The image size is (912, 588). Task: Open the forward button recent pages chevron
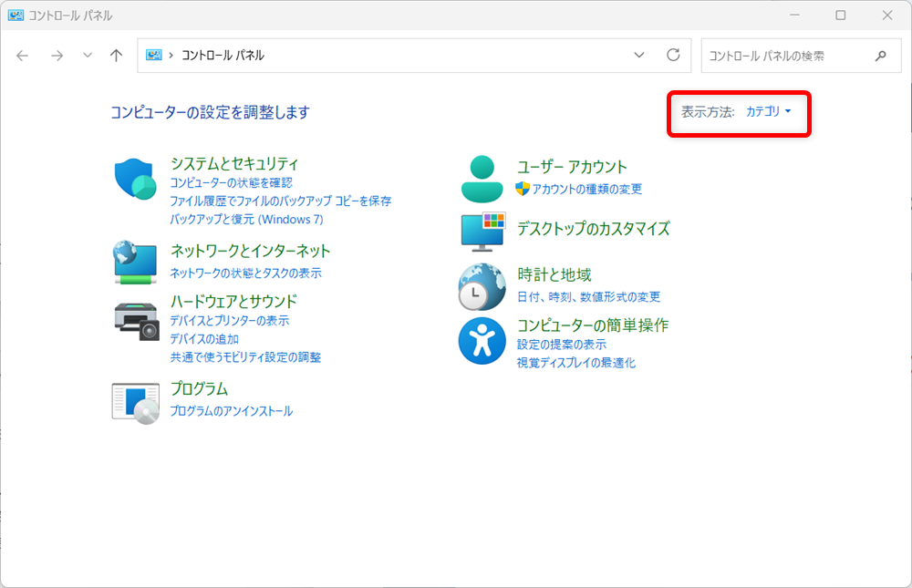tap(87, 55)
